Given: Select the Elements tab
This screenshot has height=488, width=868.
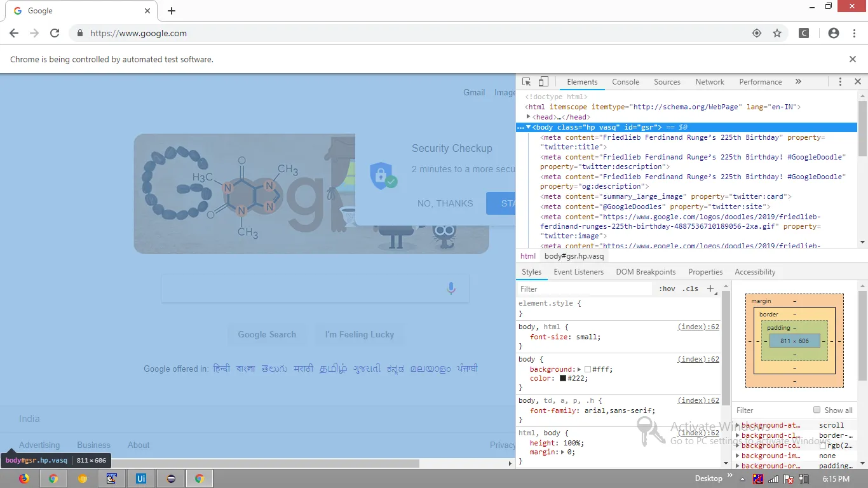Looking at the screenshot, I should coord(582,82).
